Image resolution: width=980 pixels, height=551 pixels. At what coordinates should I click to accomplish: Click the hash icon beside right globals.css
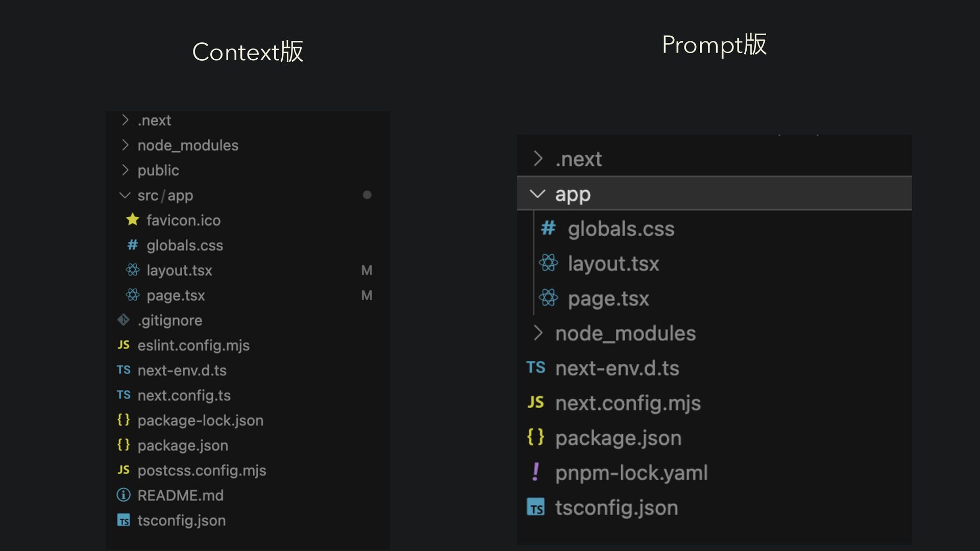pos(548,228)
